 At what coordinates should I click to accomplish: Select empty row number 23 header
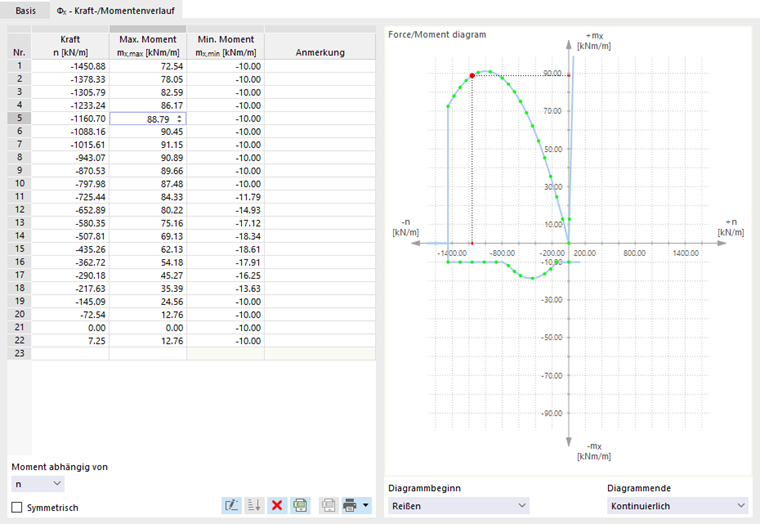point(19,353)
